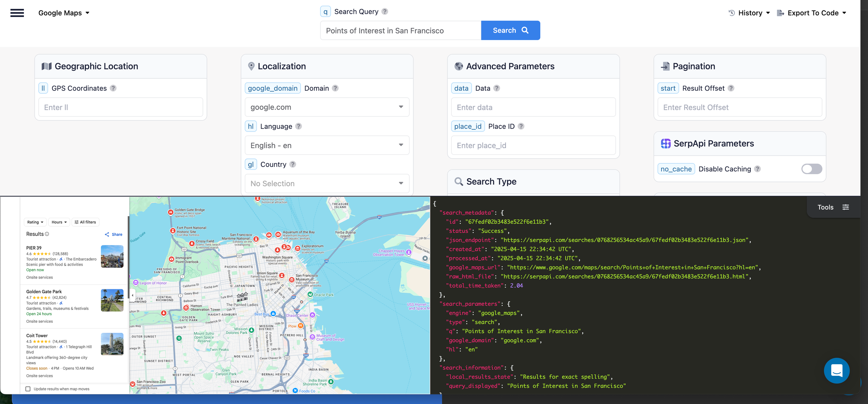This screenshot has height=404, width=868.
Task: Click the Search button
Action: pyautogui.click(x=510, y=30)
